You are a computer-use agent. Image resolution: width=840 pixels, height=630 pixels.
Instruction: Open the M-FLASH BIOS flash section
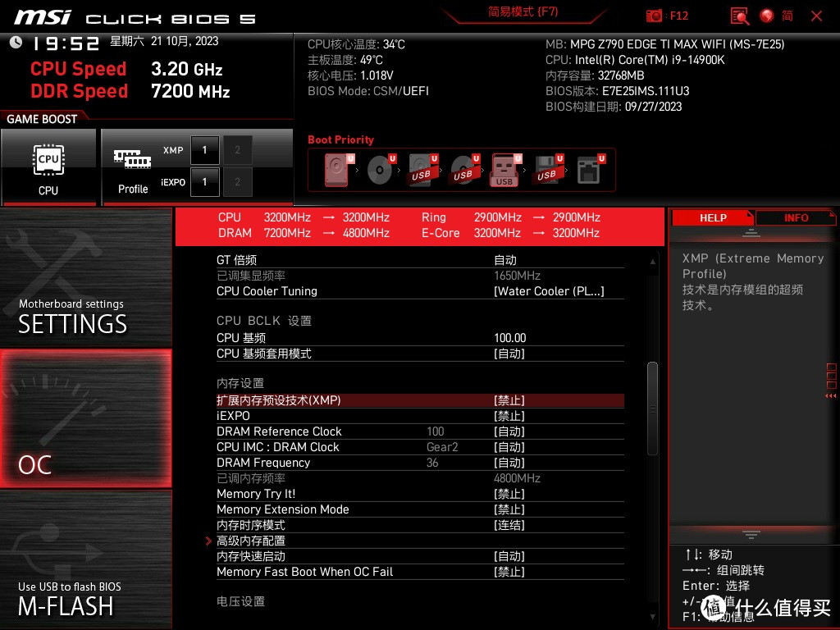pos(85,559)
